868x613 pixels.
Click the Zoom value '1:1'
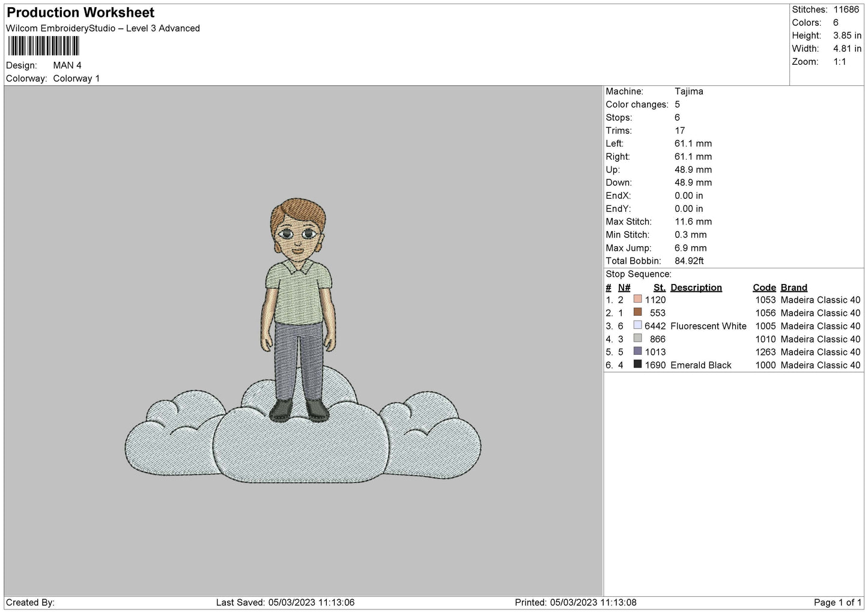pos(840,62)
